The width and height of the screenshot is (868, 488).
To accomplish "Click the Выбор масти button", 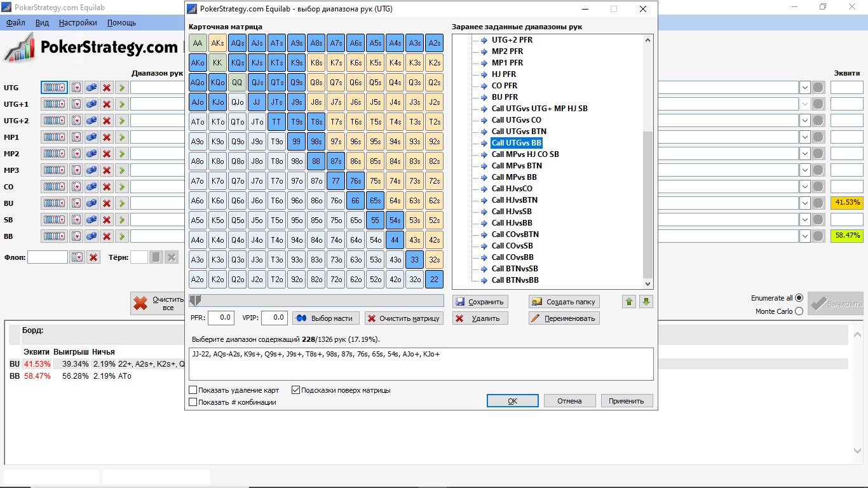I will [326, 318].
